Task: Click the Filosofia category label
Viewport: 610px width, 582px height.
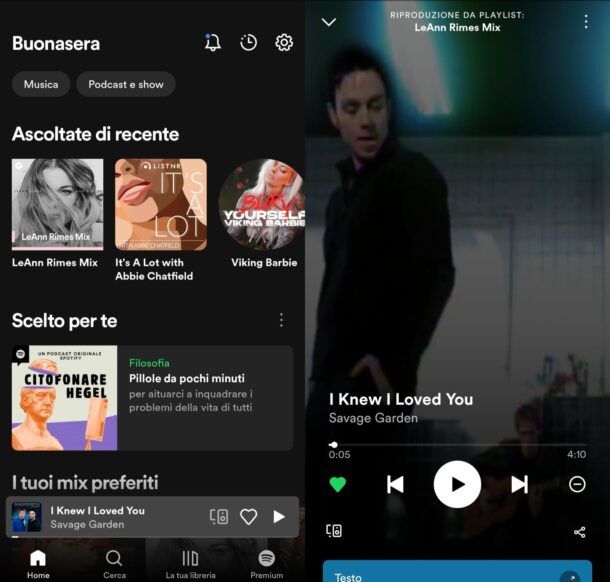Action: click(149, 363)
